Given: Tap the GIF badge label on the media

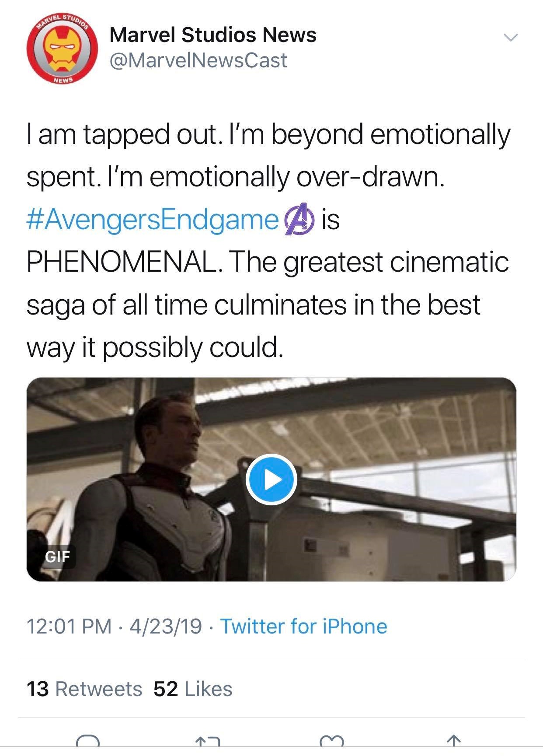Looking at the screenshot, I should pyautogui.click(x=57, y=556).
